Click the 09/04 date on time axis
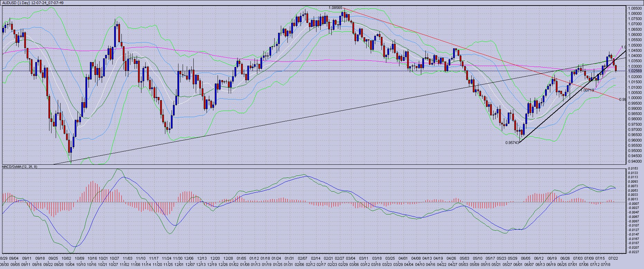Image resolution: width=644 pixels, height=269 pixels. tap(14, 258)
